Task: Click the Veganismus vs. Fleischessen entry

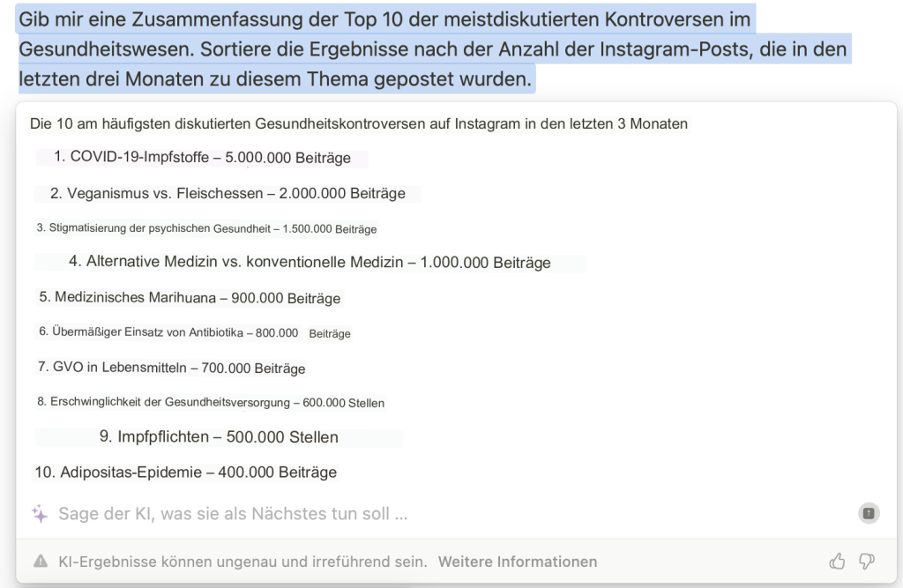Action: click(x=228, y=193)
